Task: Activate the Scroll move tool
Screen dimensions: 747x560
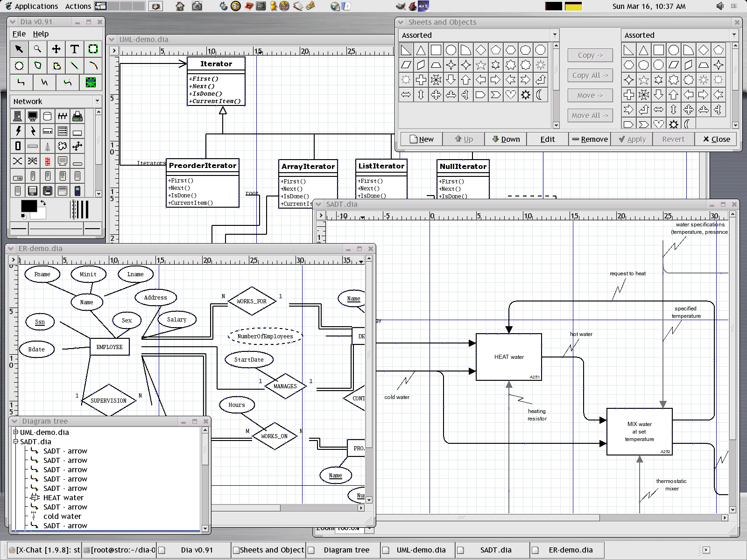Action: tap(56, 49)
